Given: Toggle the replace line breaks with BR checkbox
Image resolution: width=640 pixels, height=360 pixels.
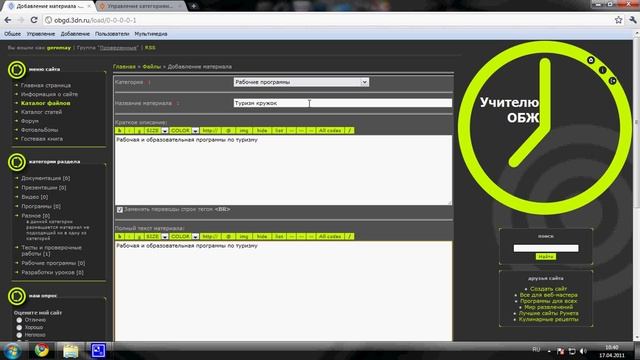Looking at the screenshot, I should [120, 210].
